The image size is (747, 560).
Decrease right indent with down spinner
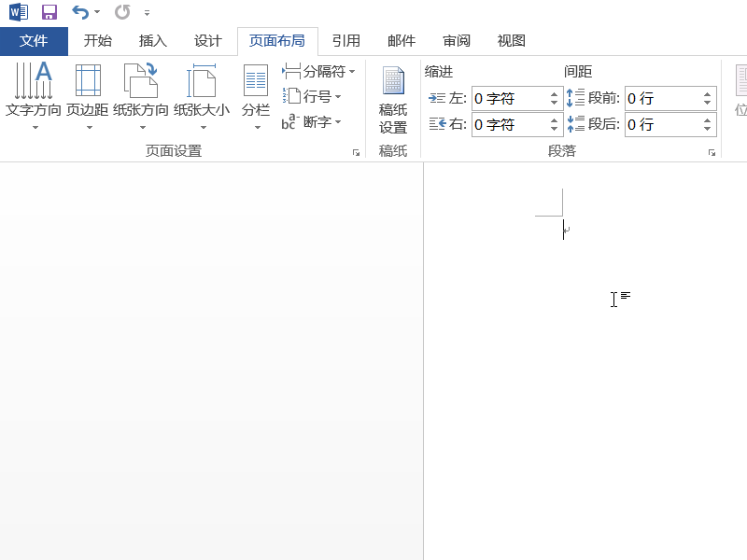tap(554, 129)
